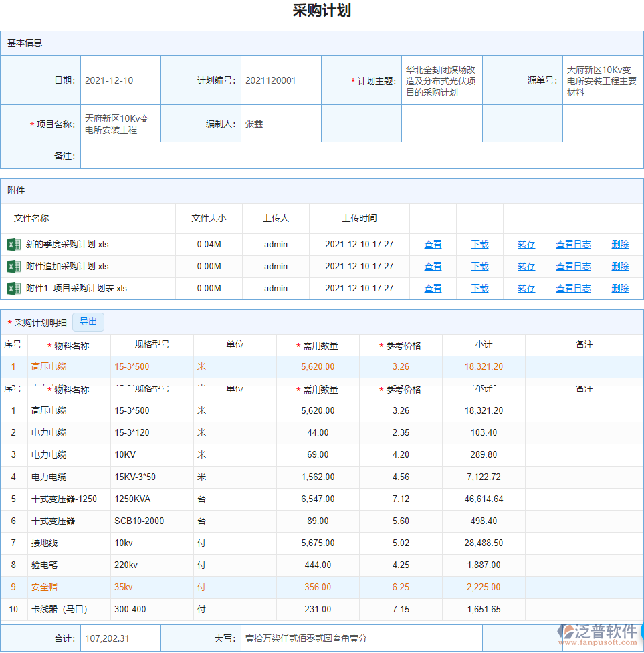Click 删除 to remove 新的季度采购计划.xls

[620, 244]
